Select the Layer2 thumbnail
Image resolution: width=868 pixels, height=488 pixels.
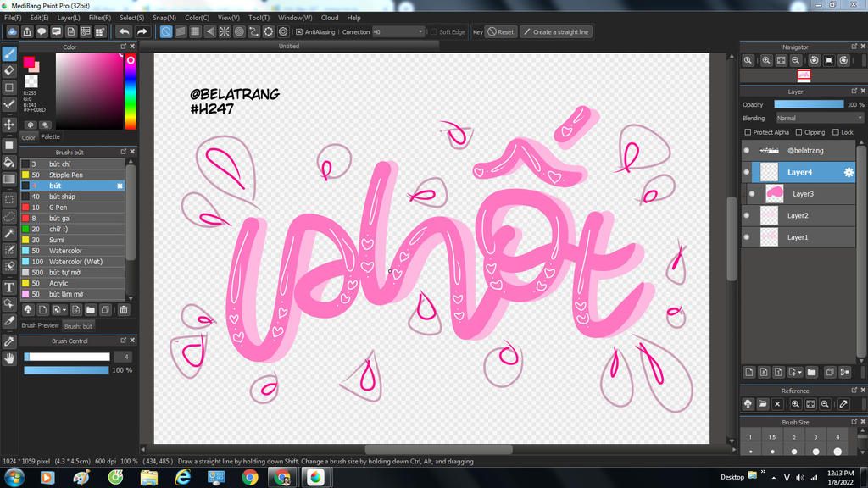click(x=769, y=216)
